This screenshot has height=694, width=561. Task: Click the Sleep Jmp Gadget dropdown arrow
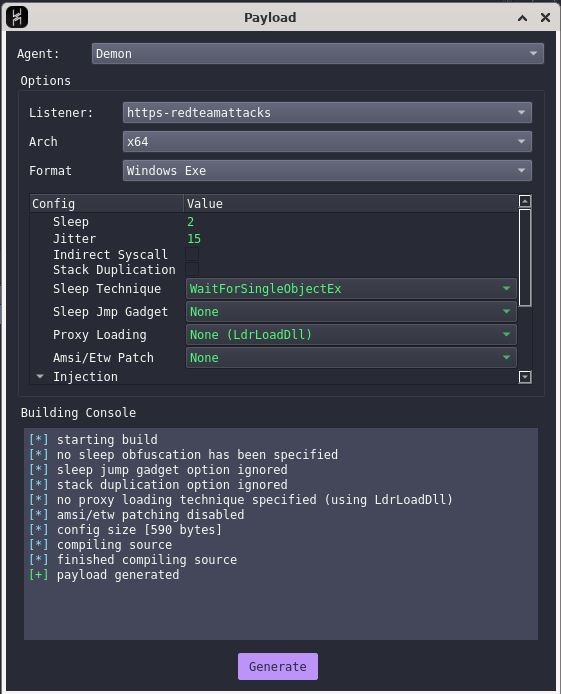[506, 311]
